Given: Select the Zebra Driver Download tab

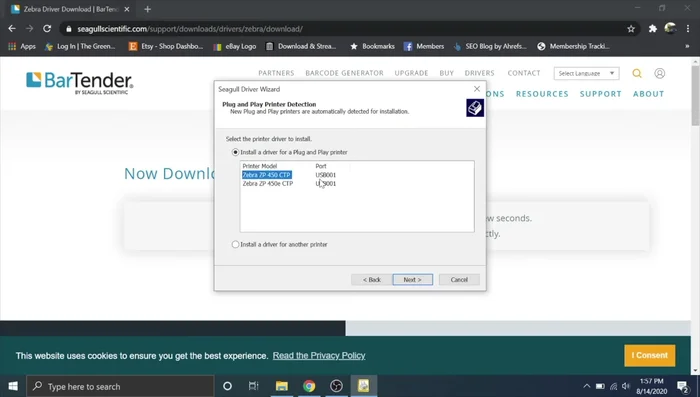Looking at the screenshot, I should coord(71,9).
